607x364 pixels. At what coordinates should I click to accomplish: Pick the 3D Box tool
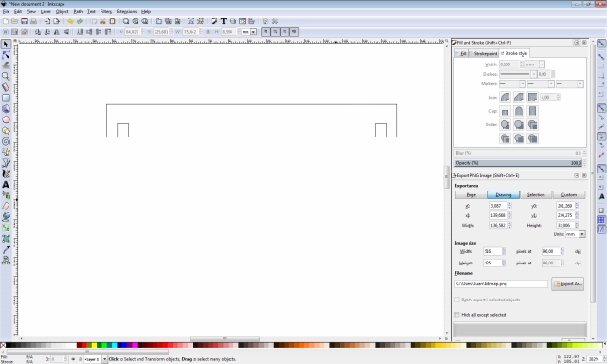6,109
